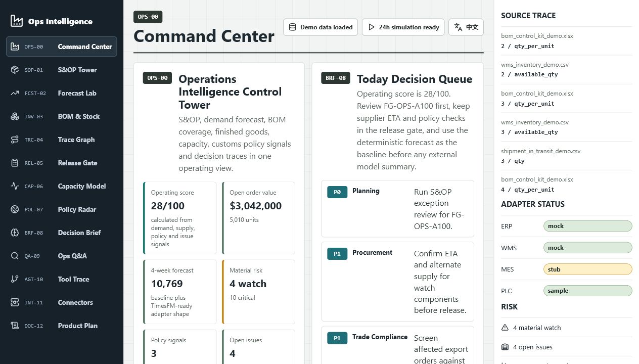Screen dimensions: 639x364
Task: Click the WMS mock status pill
Action: click(587, 248)
